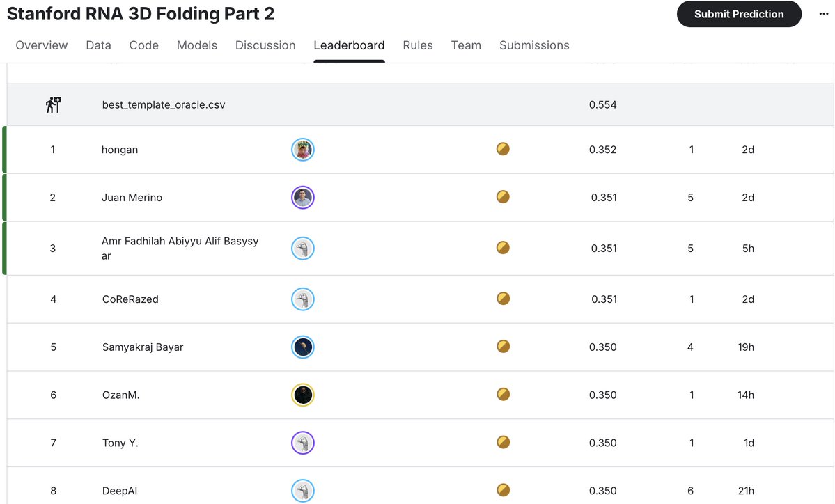Open the Code tab
Viewport: 835px width, 504px height.
(x=143, y=45)
